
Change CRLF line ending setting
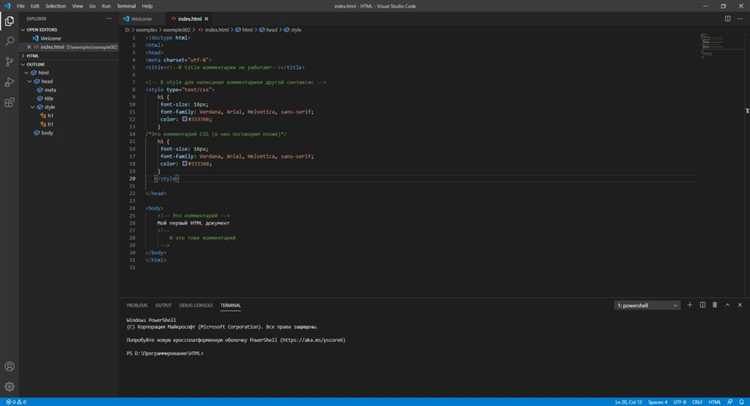point(697,402)
